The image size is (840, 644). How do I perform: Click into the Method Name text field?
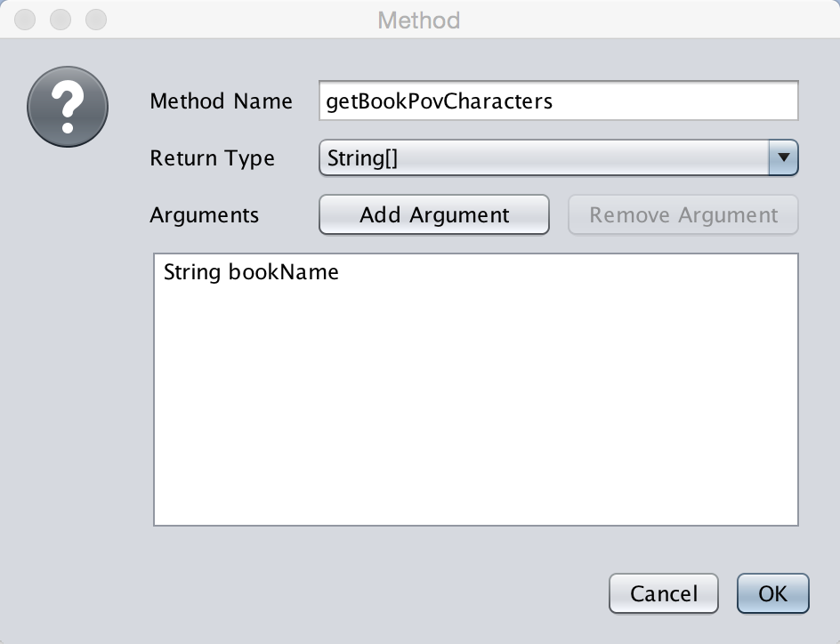558,101
